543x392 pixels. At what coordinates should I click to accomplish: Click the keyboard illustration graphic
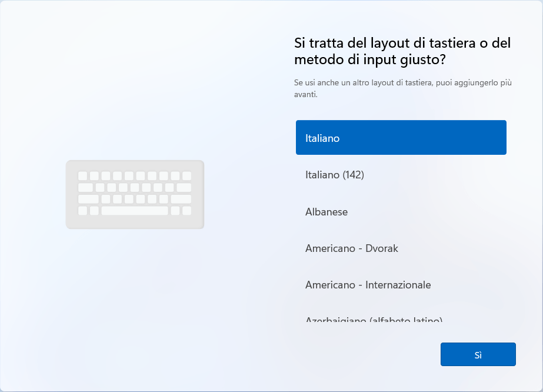[x=135, y=194]
